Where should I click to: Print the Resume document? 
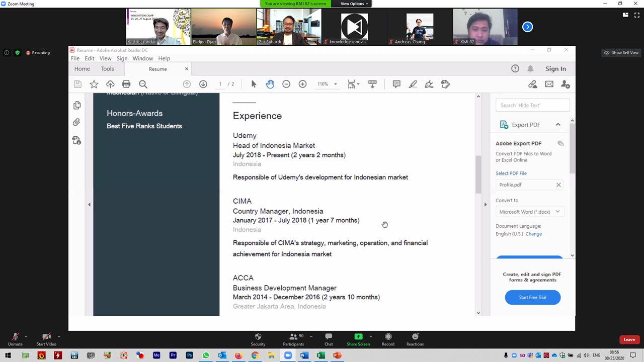[x=126, y=84]
